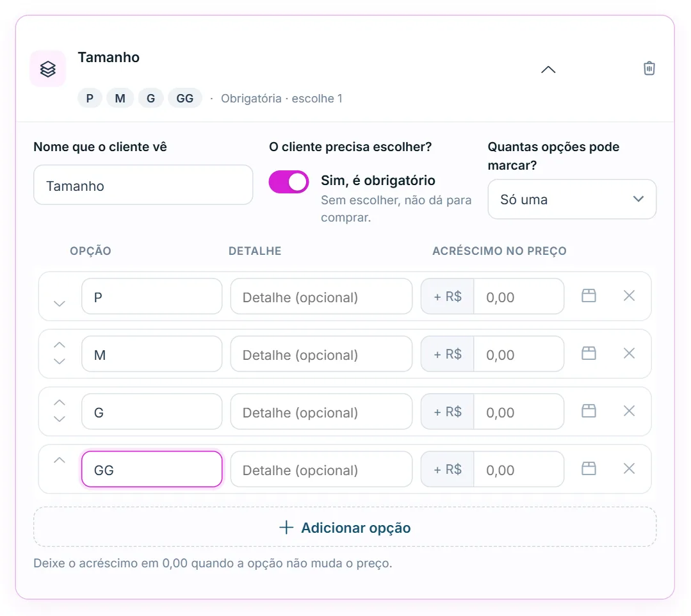Toggle off the 'Sim, é obrigatório' switch
Image resolution: width=691 pixels, height=616 pixels.
289,182
